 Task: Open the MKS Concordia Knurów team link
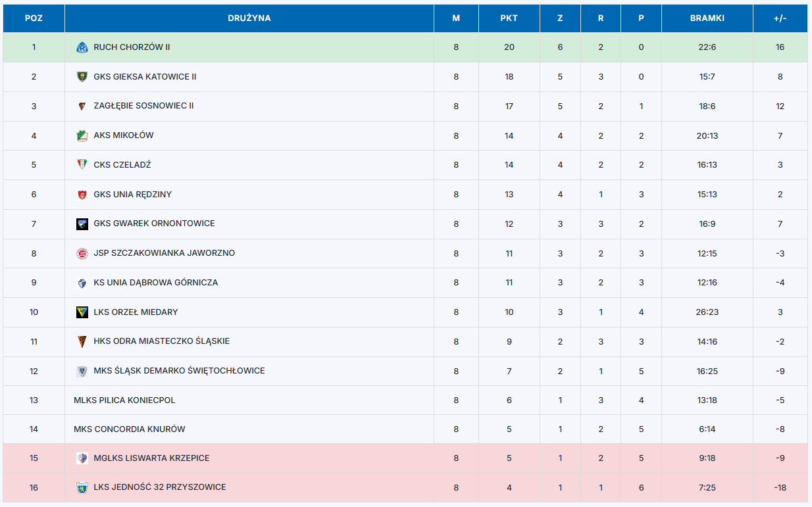pyautogui.click(x=130, y=429)
